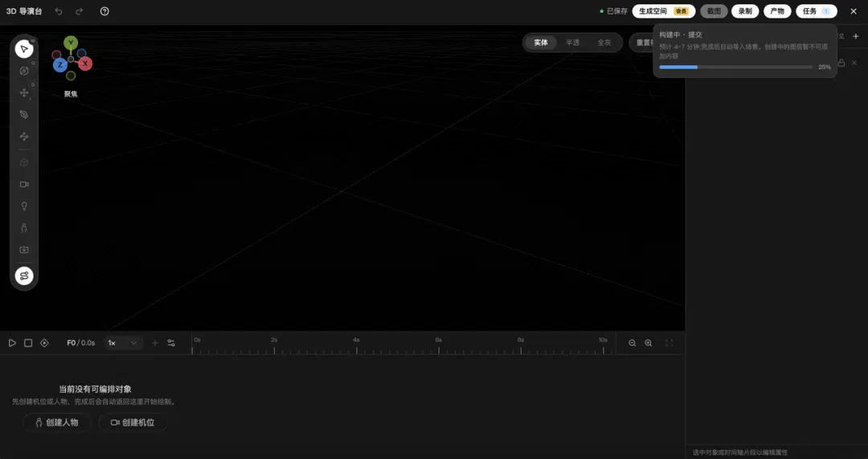Click 创建人物 create character button
The height and width of the screenshot is (459, 868).
click(57, 423)
